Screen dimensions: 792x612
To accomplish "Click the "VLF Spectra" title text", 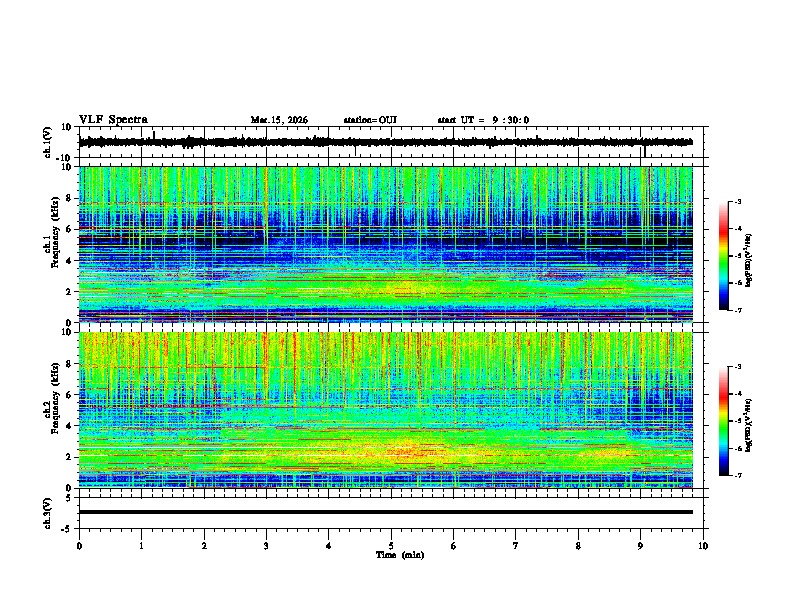I will pos(113,120).
